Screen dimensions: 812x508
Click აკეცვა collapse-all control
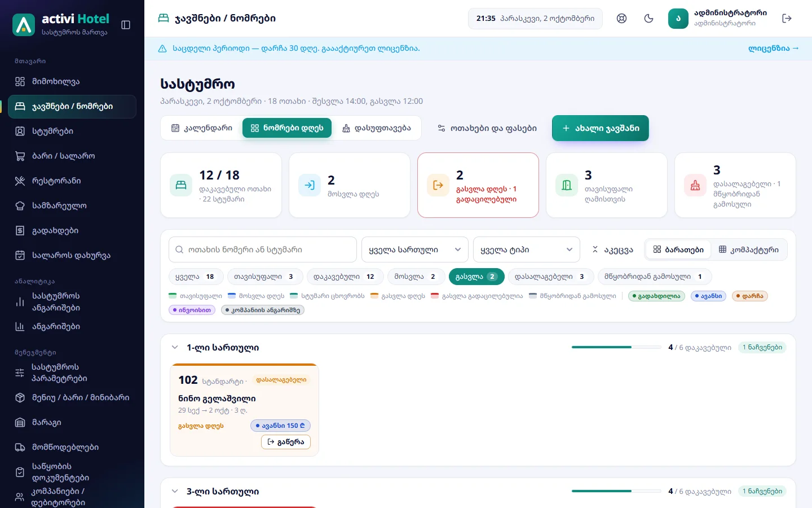[612, 249]
